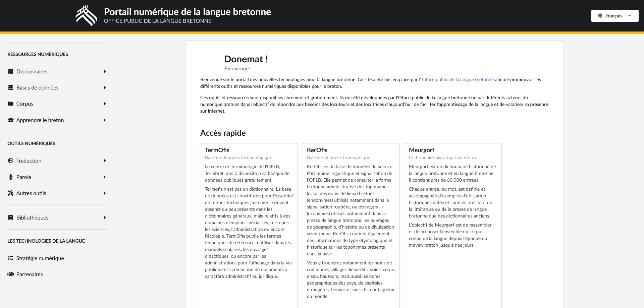644x308 pixels.
Task: Open the Traduction menu entry
Action: coord(29,161)
